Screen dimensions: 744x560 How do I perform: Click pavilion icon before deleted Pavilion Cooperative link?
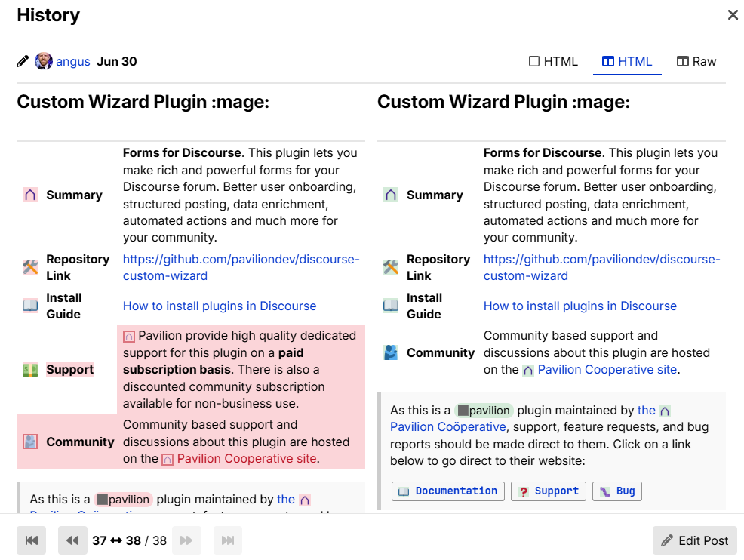tap(168, 460)
